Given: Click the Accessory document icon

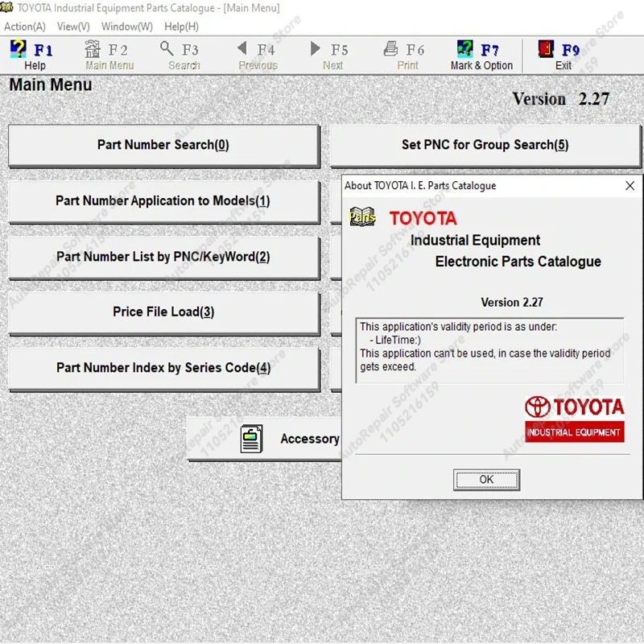Looking at the screenshot, I should point(252,439).
